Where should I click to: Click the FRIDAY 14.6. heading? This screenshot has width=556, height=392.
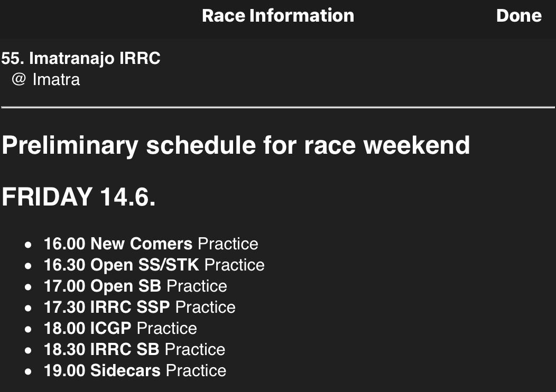pyautogui.click(x=79, y=197)
